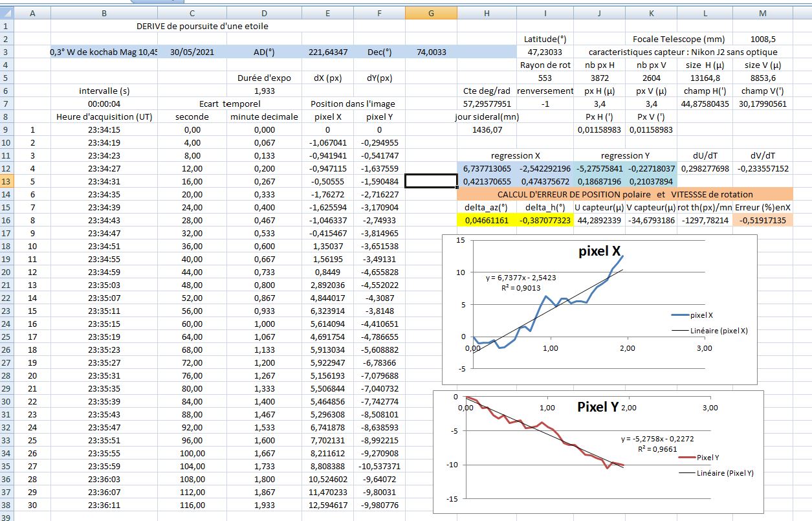The image size is (812, 521).
Task: Select 'Linéaire (Pixel Y)' legend entry
Action: tap(716, 472)
